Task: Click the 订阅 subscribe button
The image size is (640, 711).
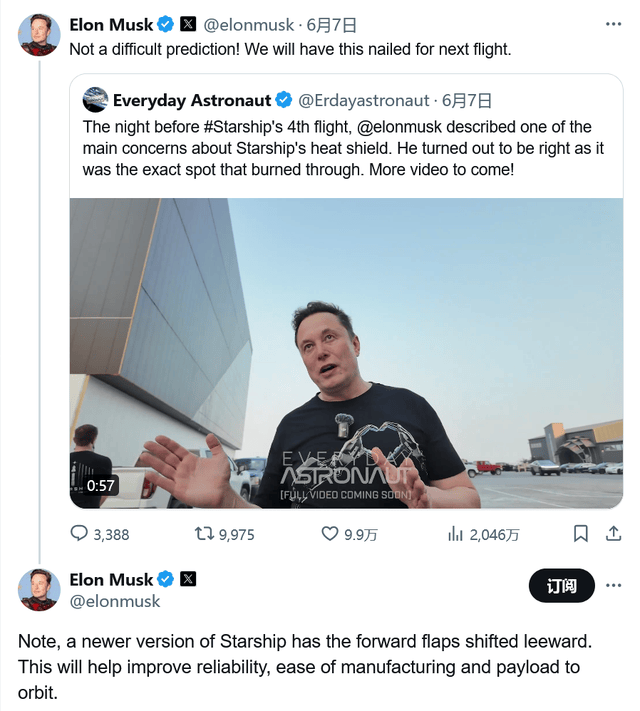Action: (x=561, y=586)
